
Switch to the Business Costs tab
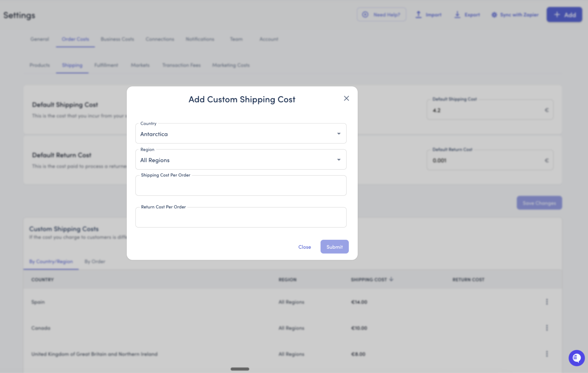point(117,39)
